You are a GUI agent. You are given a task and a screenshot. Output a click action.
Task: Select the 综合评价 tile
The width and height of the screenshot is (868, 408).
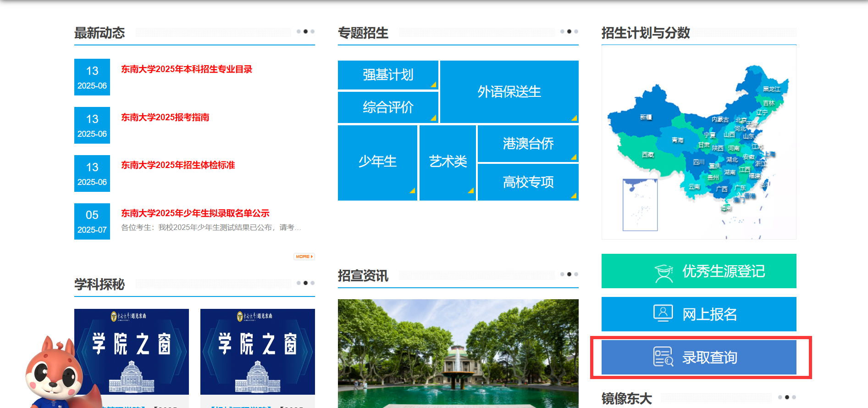388,107
